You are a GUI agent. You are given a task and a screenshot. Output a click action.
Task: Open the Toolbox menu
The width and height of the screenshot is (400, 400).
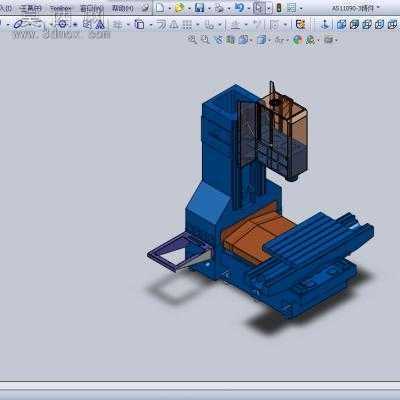tap(61, 8)
